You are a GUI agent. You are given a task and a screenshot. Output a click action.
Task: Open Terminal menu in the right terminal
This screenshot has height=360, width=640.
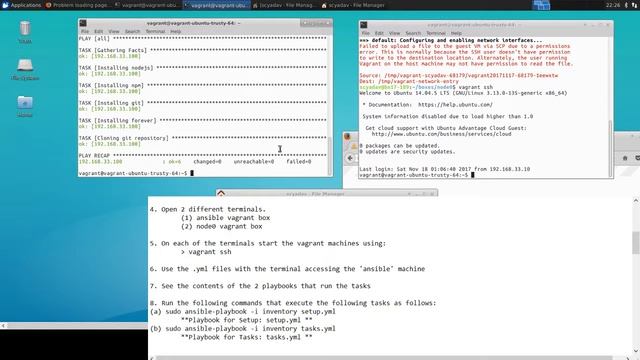436,33
